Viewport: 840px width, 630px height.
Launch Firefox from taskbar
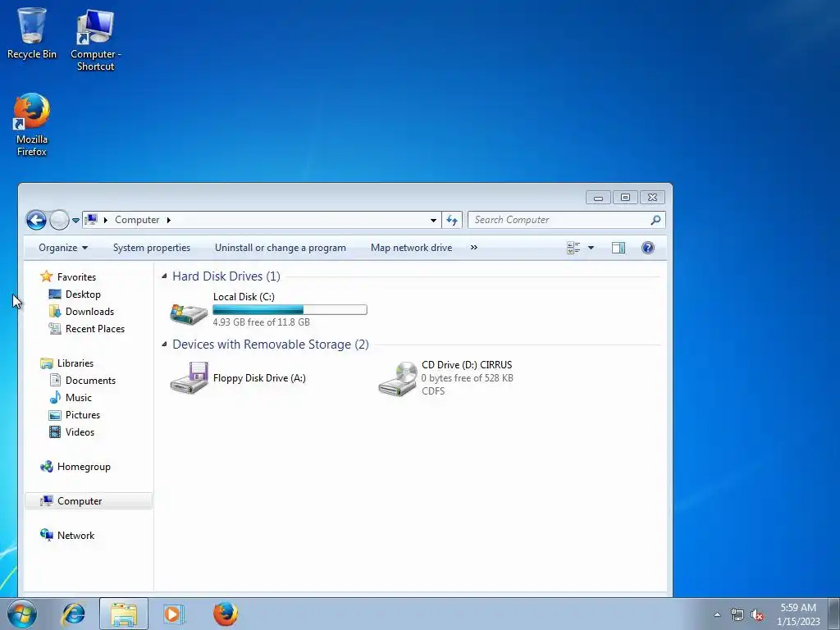coord(226,614)
